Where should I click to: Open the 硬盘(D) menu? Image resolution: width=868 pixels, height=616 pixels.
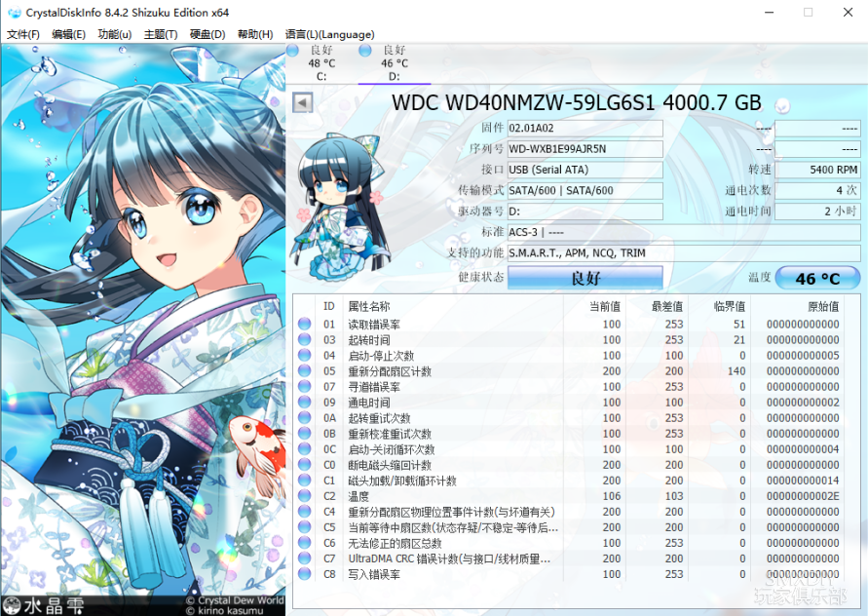point(208,34)
